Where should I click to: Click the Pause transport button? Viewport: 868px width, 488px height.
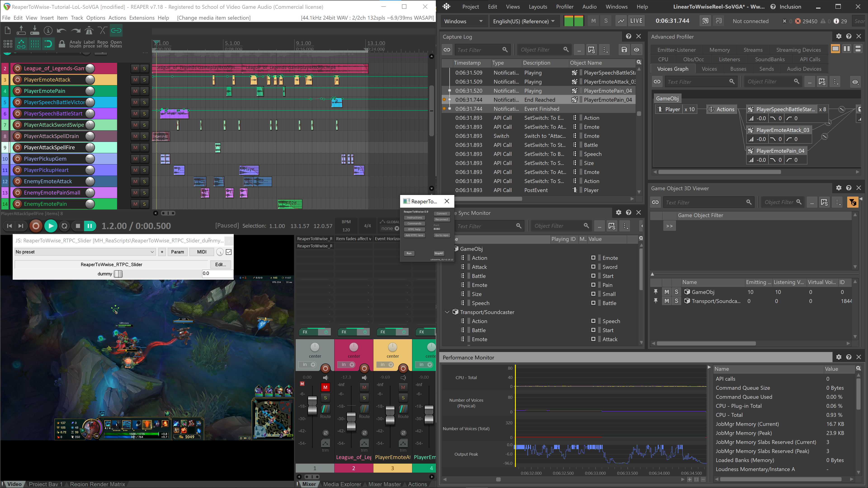tap(90, 226)
